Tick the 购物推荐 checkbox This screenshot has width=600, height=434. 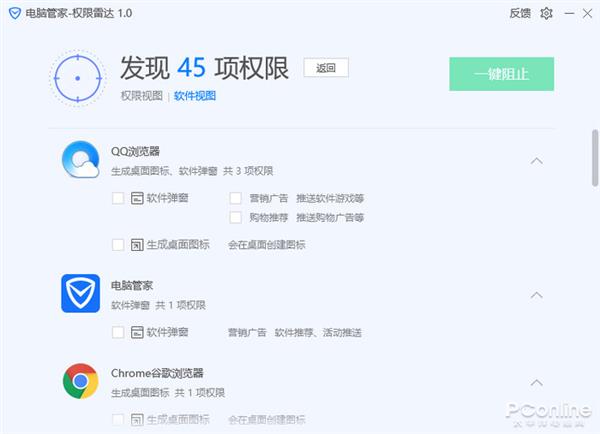point(235,217)
